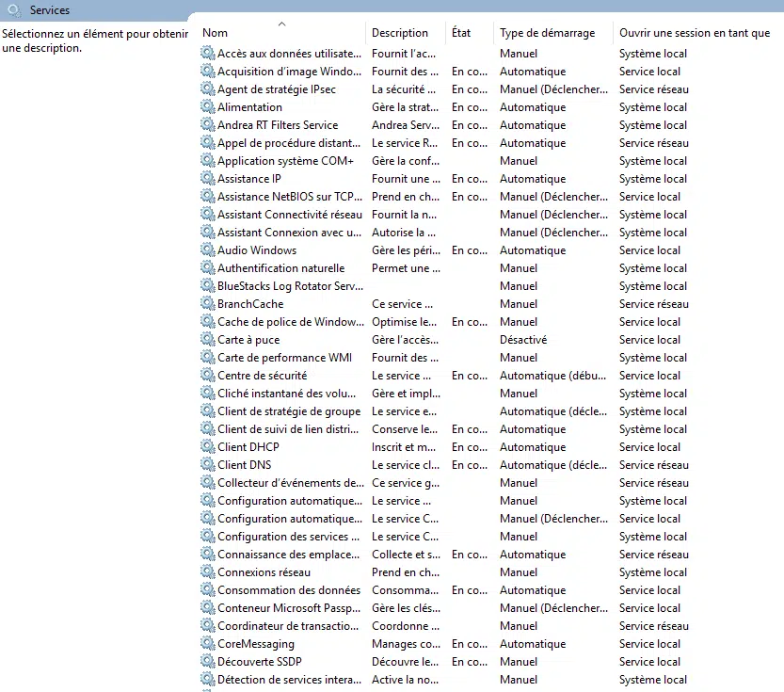784x692 pixels.
Task: Click gear icon beside Application système COM+
Action: (207, 160)
